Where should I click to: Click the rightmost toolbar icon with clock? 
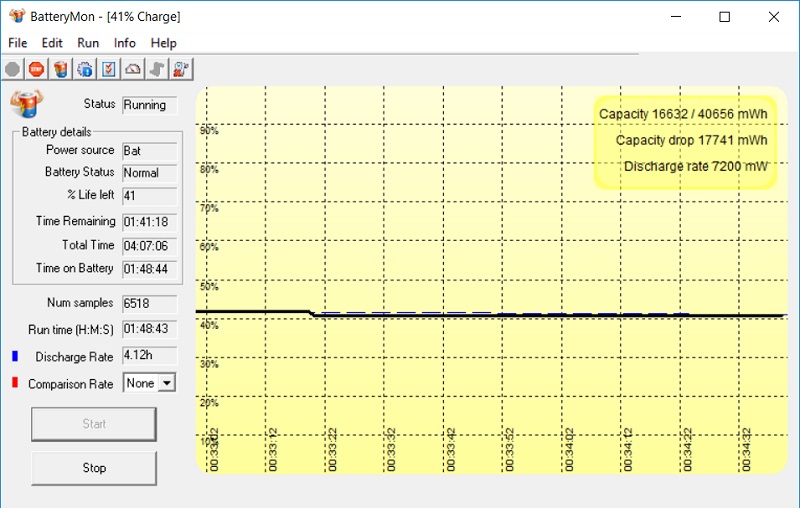(181, 69)
